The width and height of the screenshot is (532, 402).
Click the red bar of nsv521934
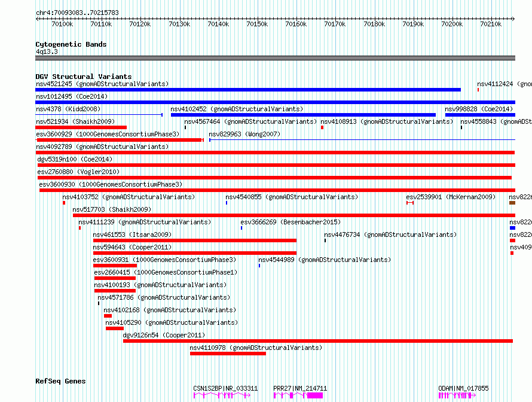[x=81, y=127]
